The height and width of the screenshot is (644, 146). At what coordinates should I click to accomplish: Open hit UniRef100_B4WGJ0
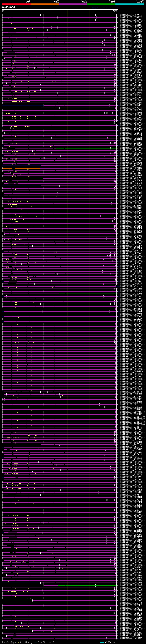click(131, 183)
